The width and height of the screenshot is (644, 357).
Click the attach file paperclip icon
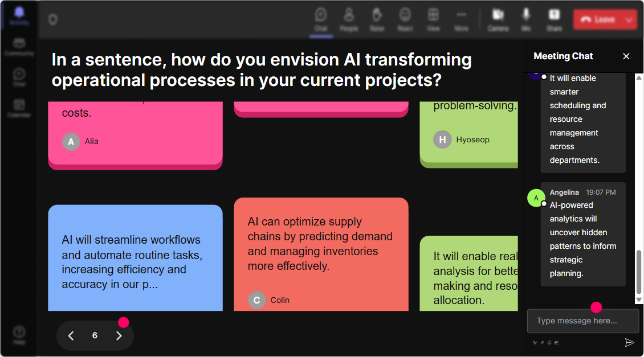click(542, 343)
